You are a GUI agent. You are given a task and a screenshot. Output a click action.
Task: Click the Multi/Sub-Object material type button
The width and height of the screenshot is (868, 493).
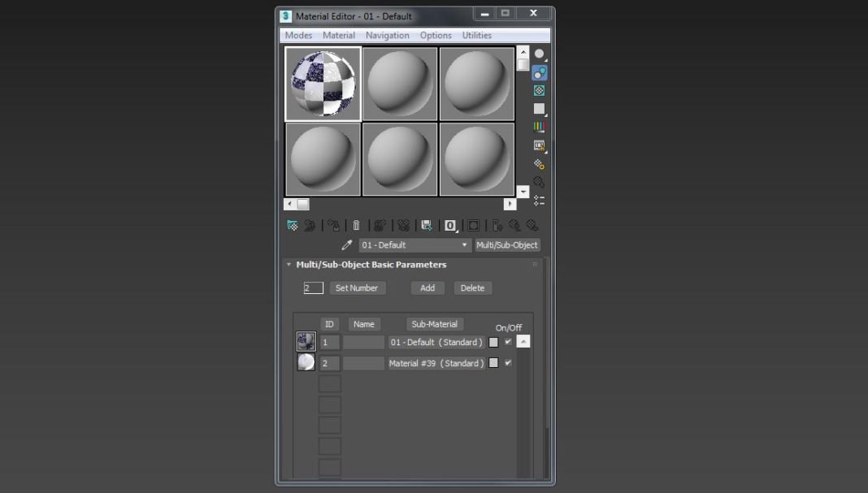tap(507, 244)
